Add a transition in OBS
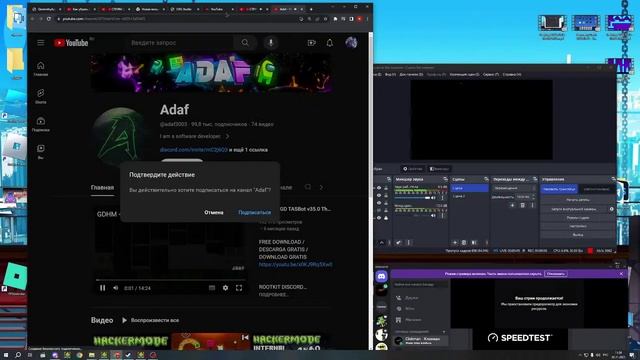The height and width of the screenshot is (360, 640). [x=513, y=205]
